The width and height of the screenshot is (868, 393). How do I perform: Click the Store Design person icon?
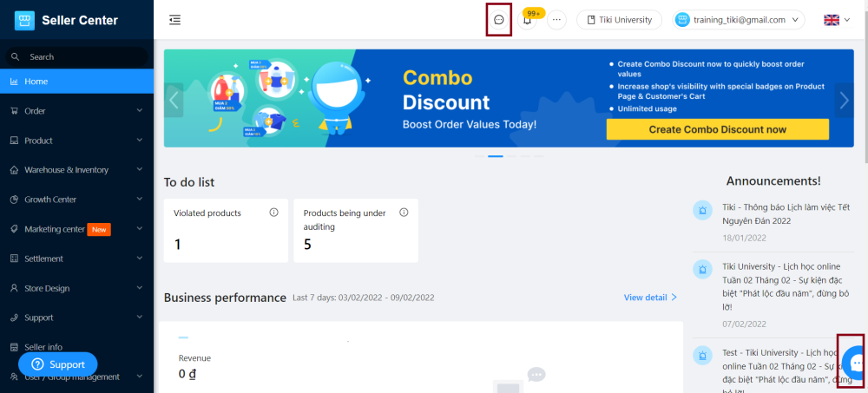(15, 288)
